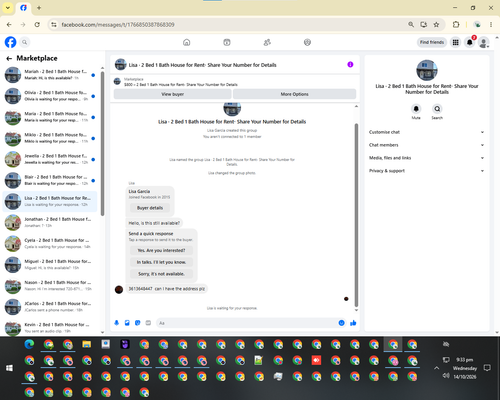Open Jewella's conversation in the list
This screenshot has width=500, height=400.
(x=50, y=159)
